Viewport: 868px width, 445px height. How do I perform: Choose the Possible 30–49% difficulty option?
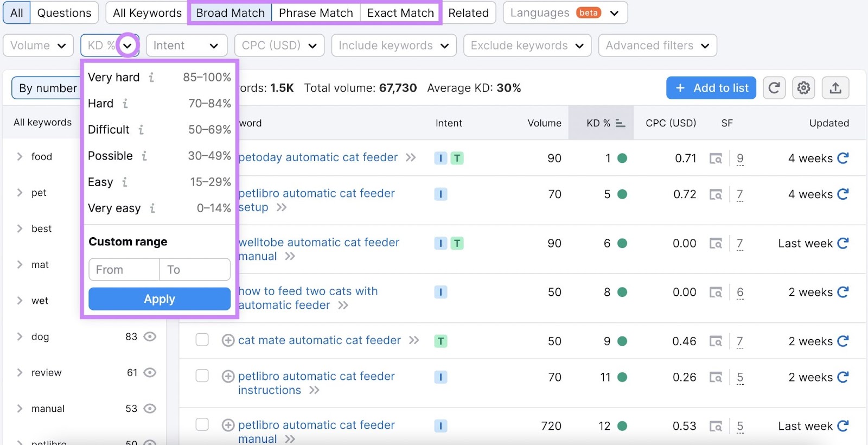point(159,156)
